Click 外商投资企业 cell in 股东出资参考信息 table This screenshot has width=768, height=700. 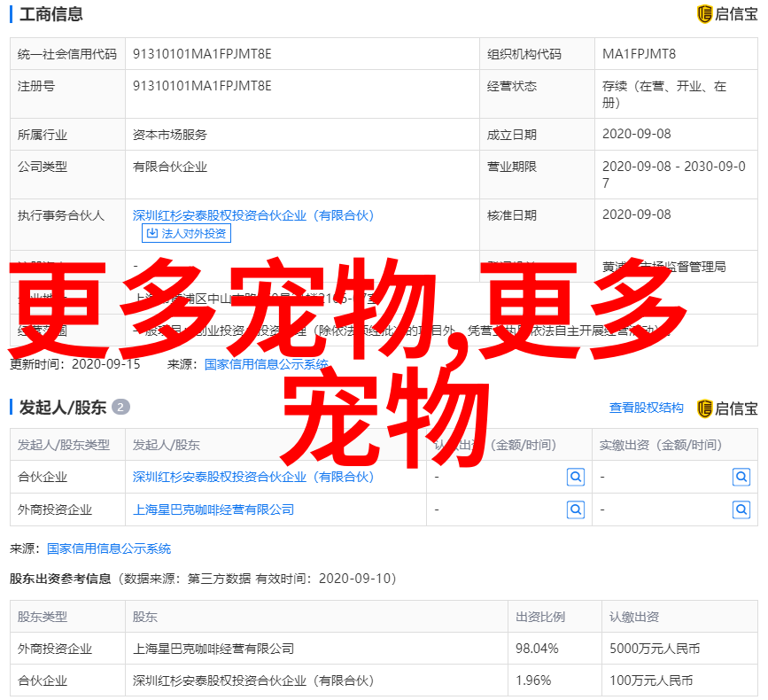click(x=67, y=649)
